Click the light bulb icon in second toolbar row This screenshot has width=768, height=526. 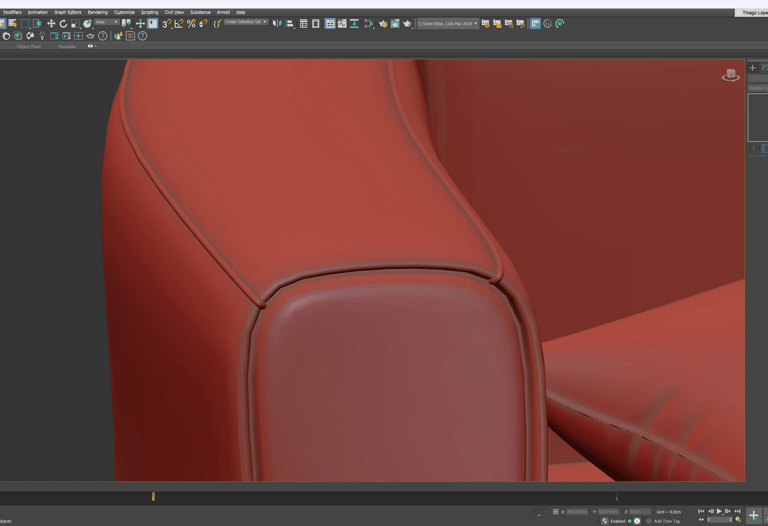click(42, 36)
